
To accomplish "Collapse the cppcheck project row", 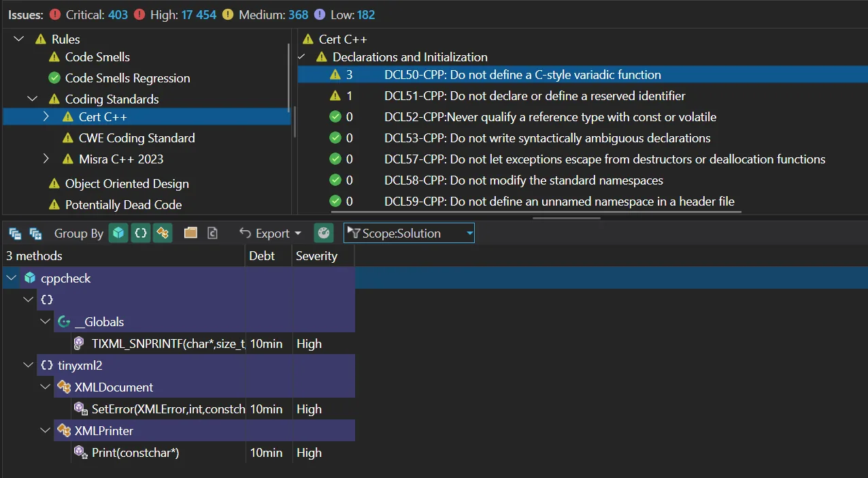I will [11, 278].
